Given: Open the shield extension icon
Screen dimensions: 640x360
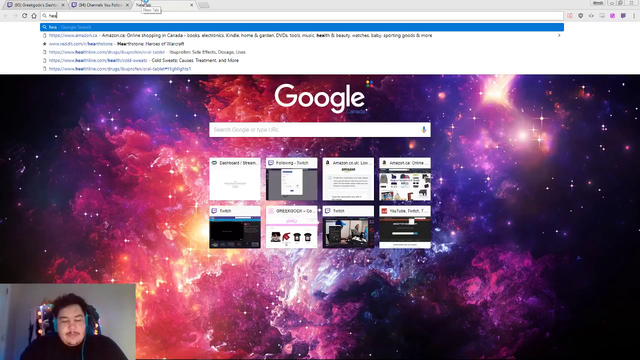Looking at the screenshot, I should [580, 16].
